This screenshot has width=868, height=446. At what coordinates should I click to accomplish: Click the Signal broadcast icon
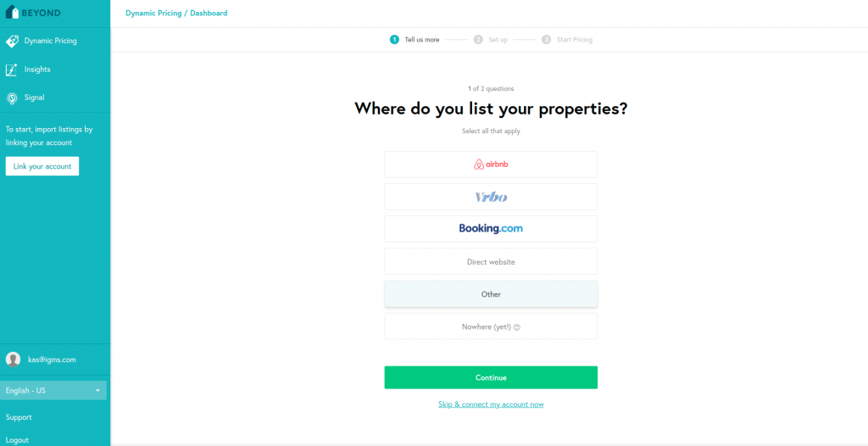[12, 98]
